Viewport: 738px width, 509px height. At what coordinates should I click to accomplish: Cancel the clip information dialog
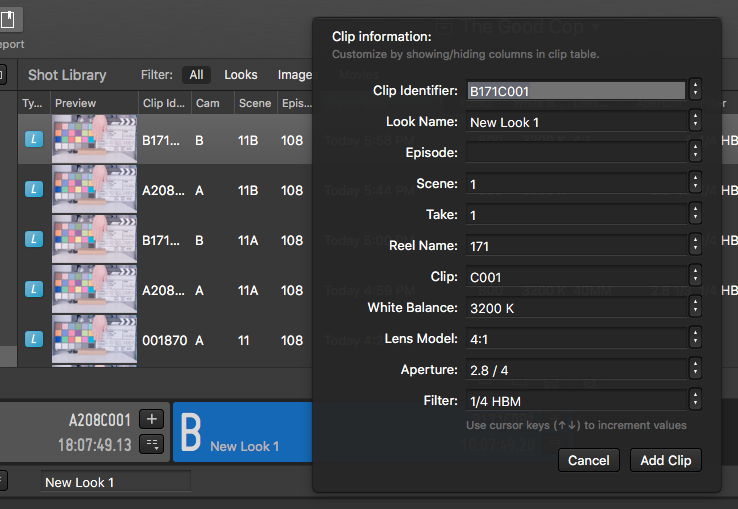[x=588, y=460]
